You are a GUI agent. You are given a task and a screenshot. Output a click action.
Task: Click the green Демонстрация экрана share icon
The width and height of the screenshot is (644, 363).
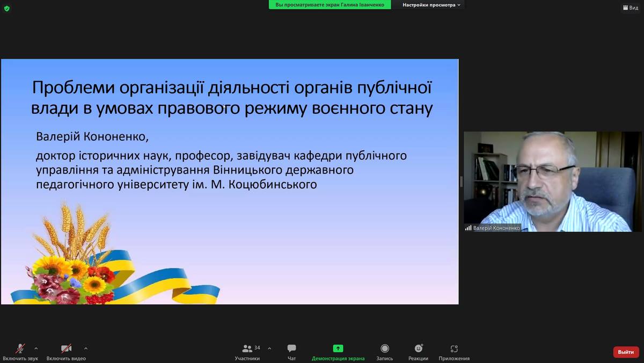338,349
